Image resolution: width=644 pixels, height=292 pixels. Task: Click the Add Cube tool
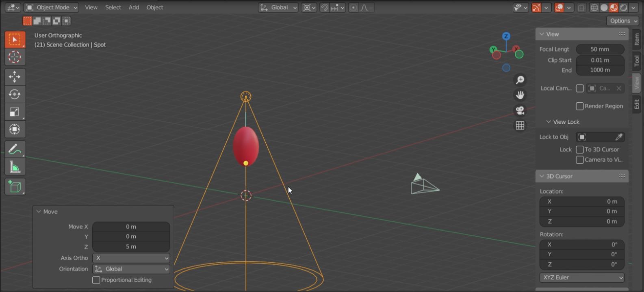(15, 187)
